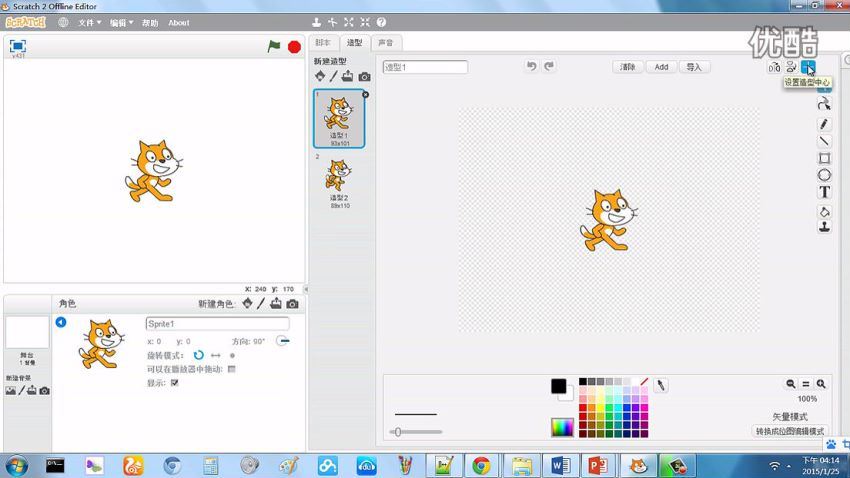Toggle the 显示 show sprite checkbox

(175, 383)
